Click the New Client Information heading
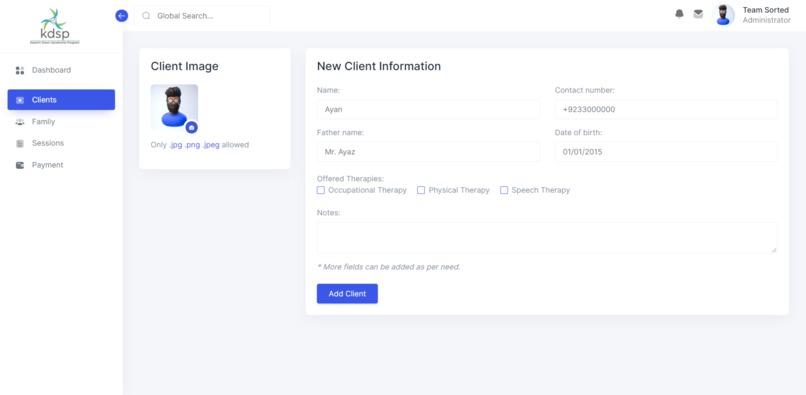Screen dimensions: 806x395 (378, 66)
